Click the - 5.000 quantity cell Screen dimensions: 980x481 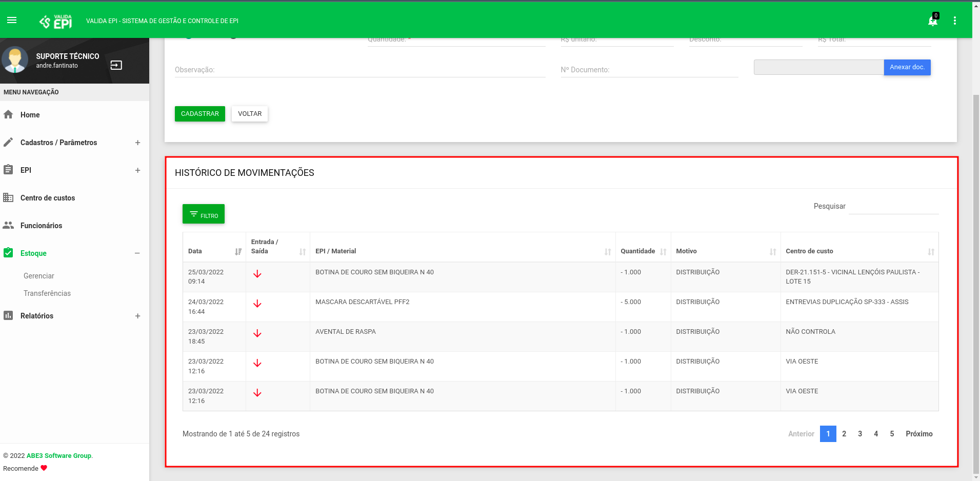[643, 307]
